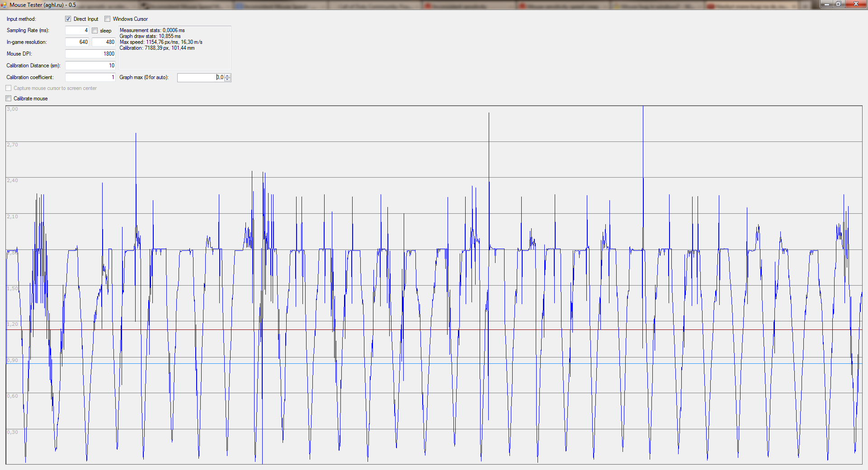The width and height of the screenshot is (868, 470).
Task: Restore down the Mouse Tester window
Action: [838, 5]
